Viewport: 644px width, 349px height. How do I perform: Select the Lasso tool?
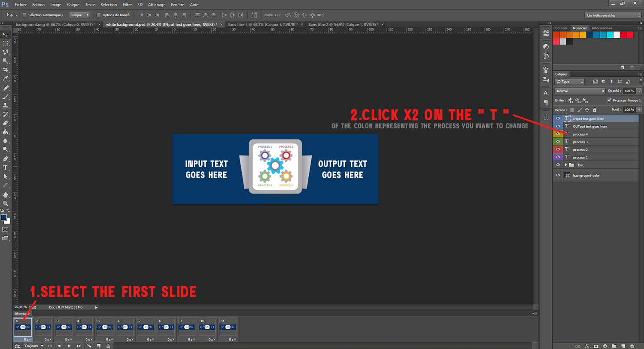point(6,52)
